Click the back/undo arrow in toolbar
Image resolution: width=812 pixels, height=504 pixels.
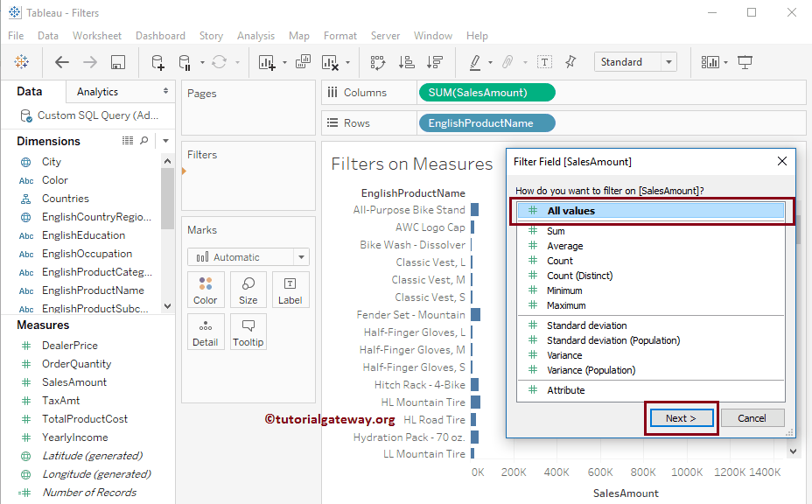[x=62, y=62]
